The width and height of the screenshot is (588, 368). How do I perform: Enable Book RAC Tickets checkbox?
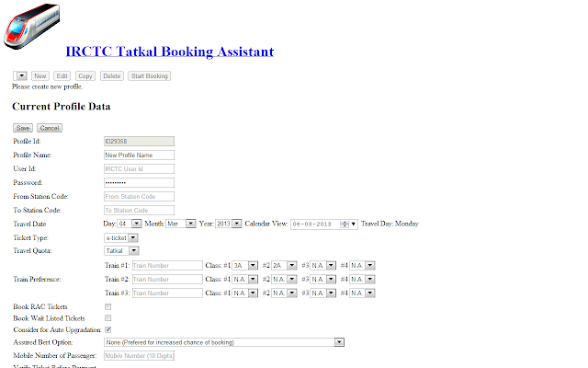108,306
